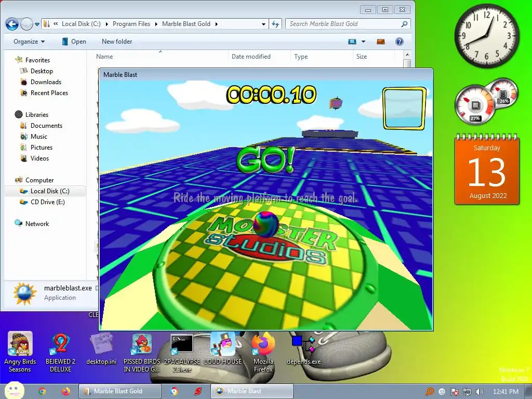The height and width of the screenshot is (399, 532).
Task: Open Mozilla Firefox desktop shortcut
Action: click(x=263, y=353)
